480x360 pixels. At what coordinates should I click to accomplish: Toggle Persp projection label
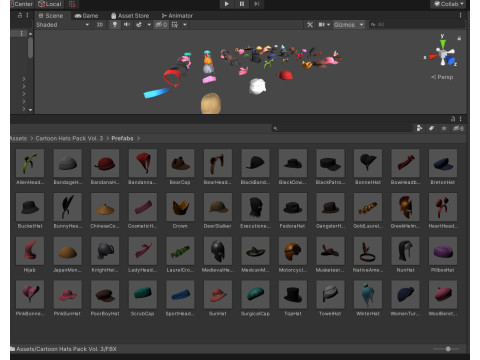click(442, 77)
